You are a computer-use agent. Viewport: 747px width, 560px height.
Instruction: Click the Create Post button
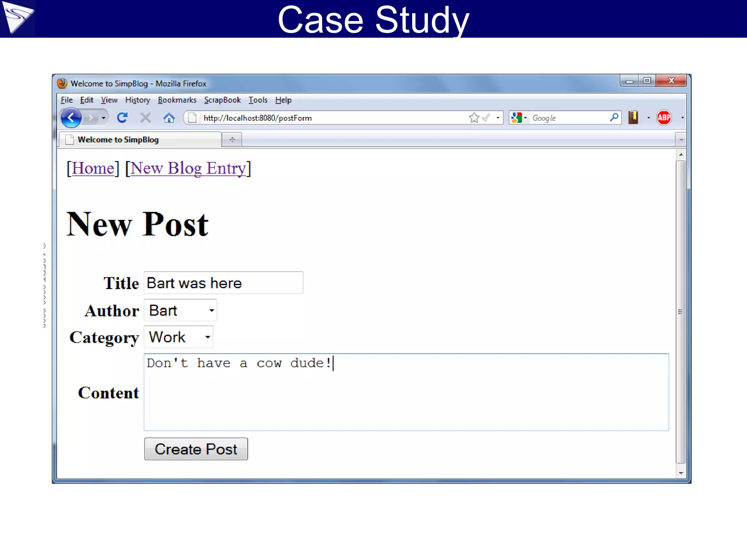(x=196, y=449)
